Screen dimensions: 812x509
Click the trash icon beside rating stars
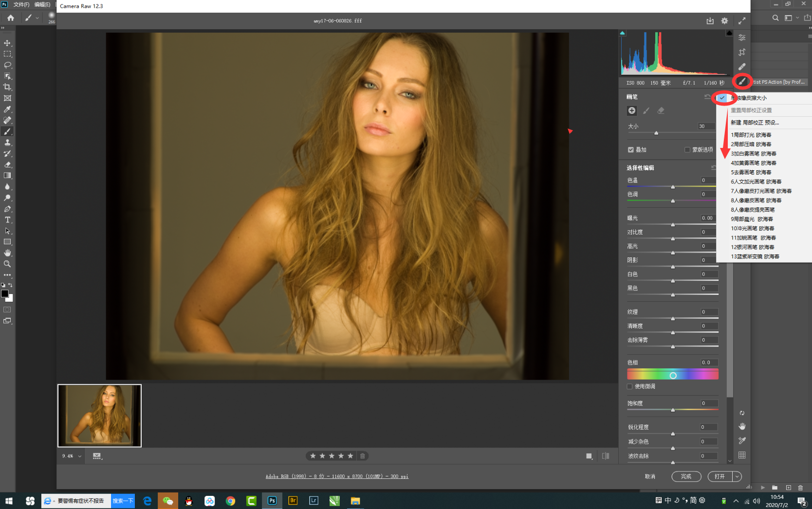[362, 456]
